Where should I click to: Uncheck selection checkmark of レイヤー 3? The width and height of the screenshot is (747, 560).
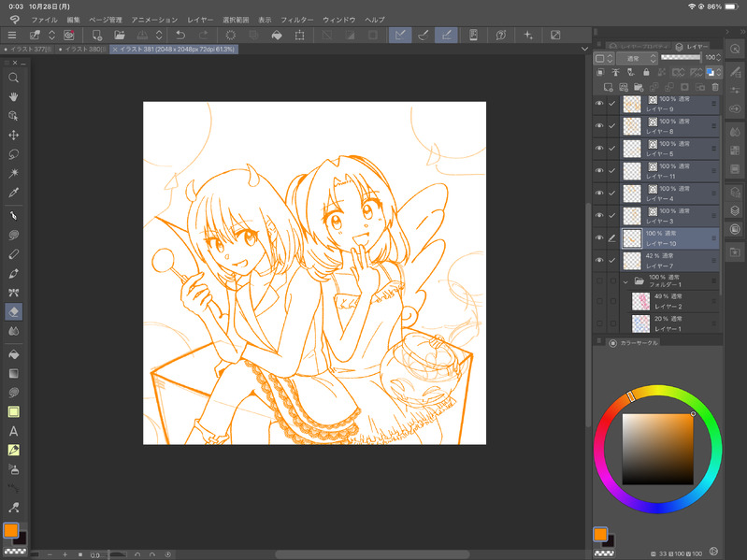pos(612,216)
